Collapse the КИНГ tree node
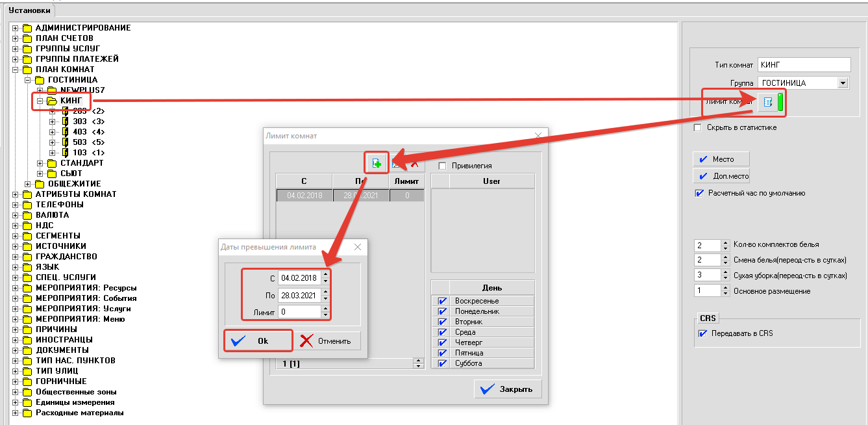The image size is (868, 425). 40,101
